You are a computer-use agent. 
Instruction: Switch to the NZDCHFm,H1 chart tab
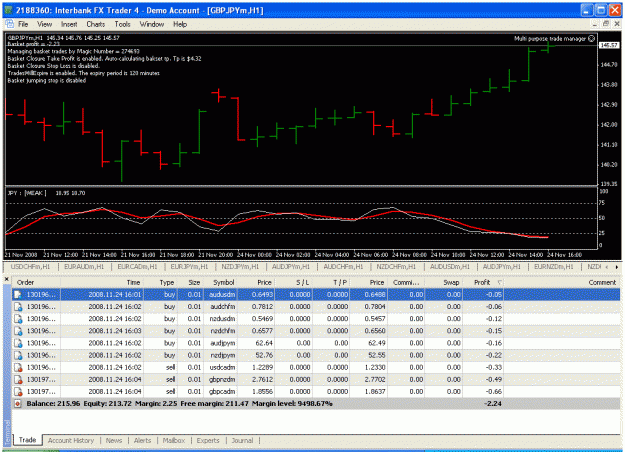click(396, 267)
